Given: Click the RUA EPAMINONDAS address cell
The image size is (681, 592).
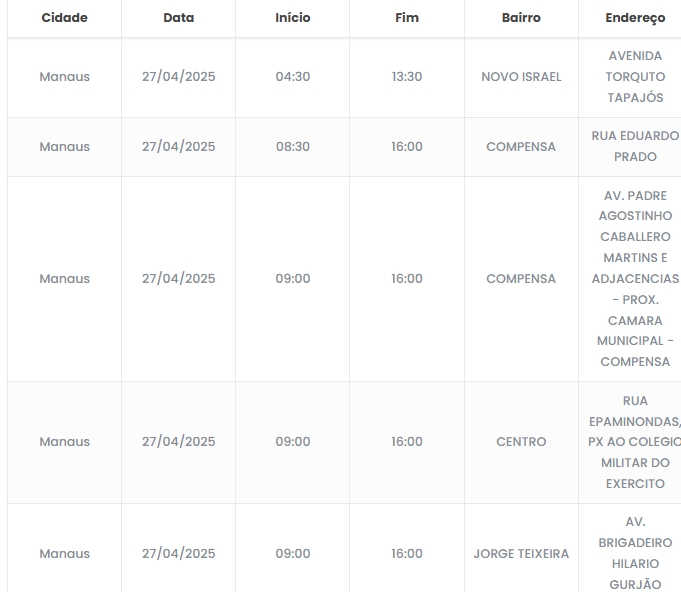Looking at the screenshot, I should click(x=635, y=442).
